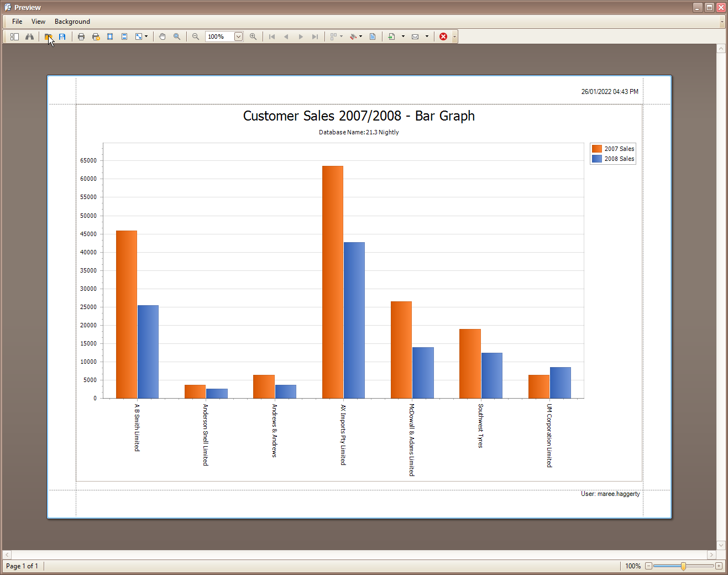Click the Quick Print icon
The image size is (728, 575).
point(96,36)
